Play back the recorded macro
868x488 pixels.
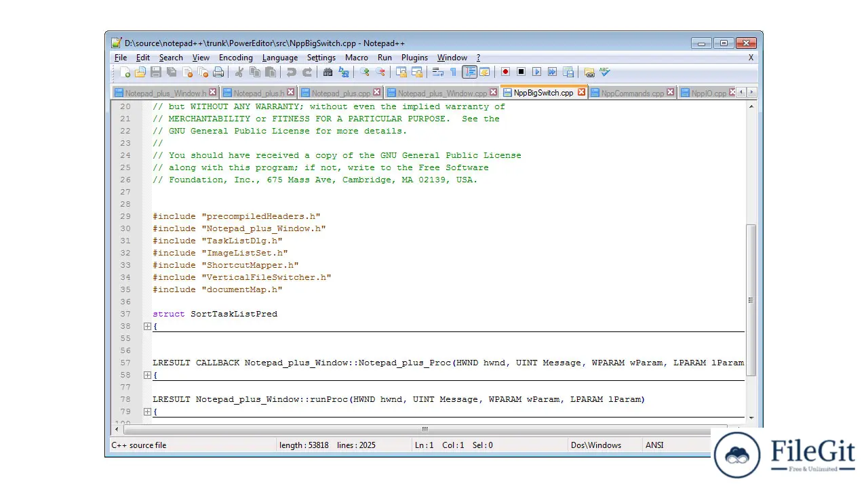537,72
